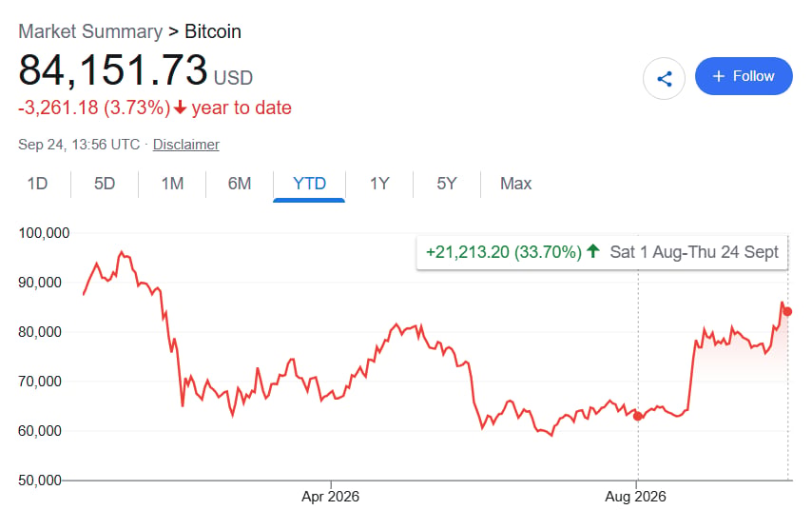The height and width of the screenshot is (510, 812).
Task: Select the 1M range tab
Action: 172,184
